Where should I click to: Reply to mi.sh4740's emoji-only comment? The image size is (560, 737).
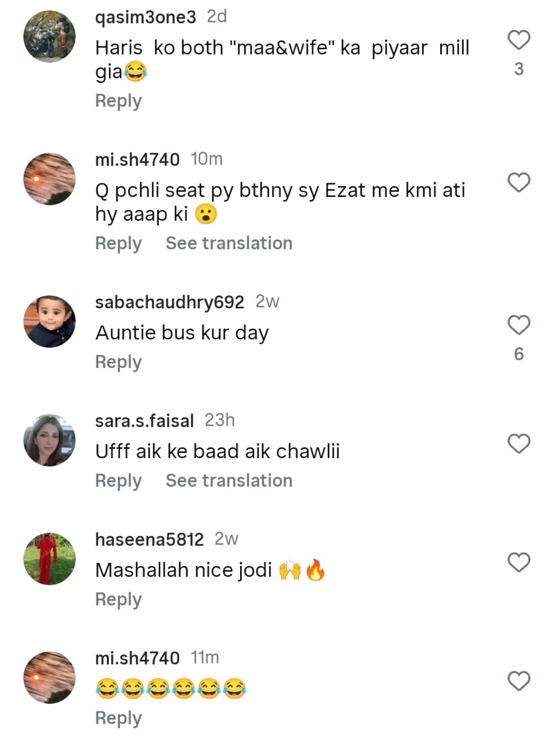click(x=118, y=718)
